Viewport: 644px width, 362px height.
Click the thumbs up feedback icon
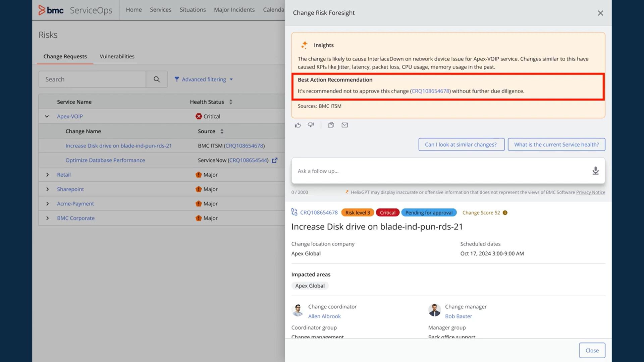(x=298, y=125)
